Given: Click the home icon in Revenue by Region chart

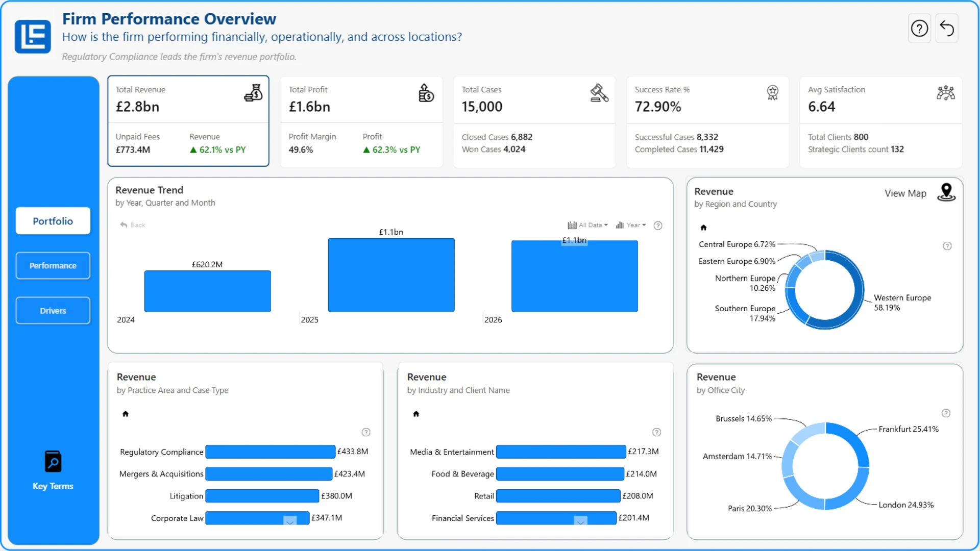Looking at the screenshot, I should 703,228.
